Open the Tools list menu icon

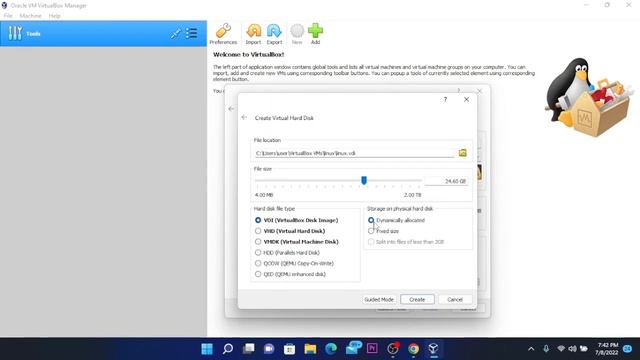(191, 33)
